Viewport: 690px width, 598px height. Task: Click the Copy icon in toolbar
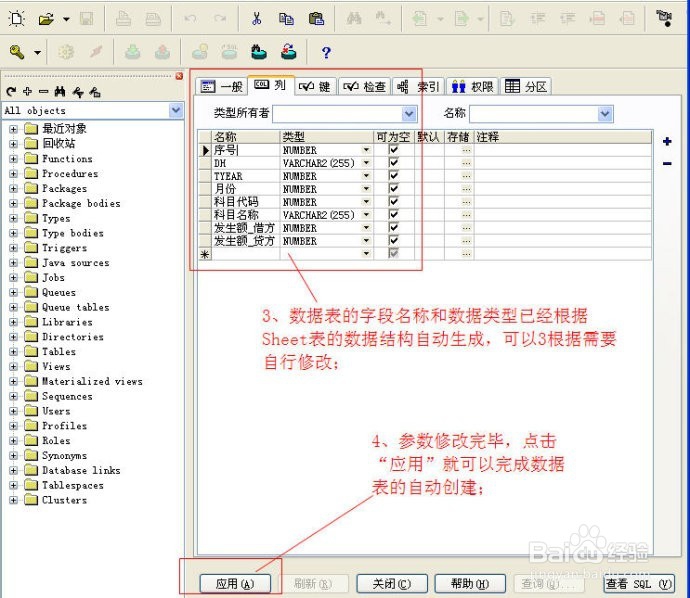pos(286,19)
